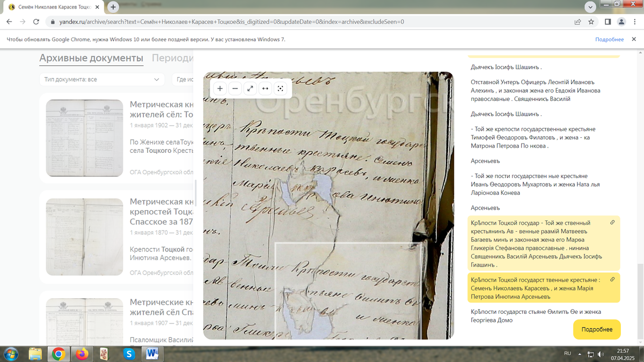Image resolution: width=644 pixels, height=362 pixels.
Task: Open Windows Explorer from taskbar
Action: [x=35, y=354]
